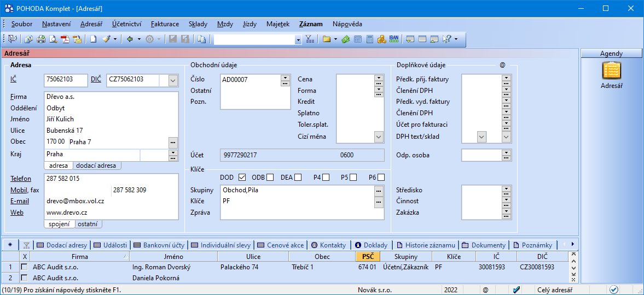644x295 pixels.
Task: Check the P6 key checkbox
Action: click(x=381, y=177)
